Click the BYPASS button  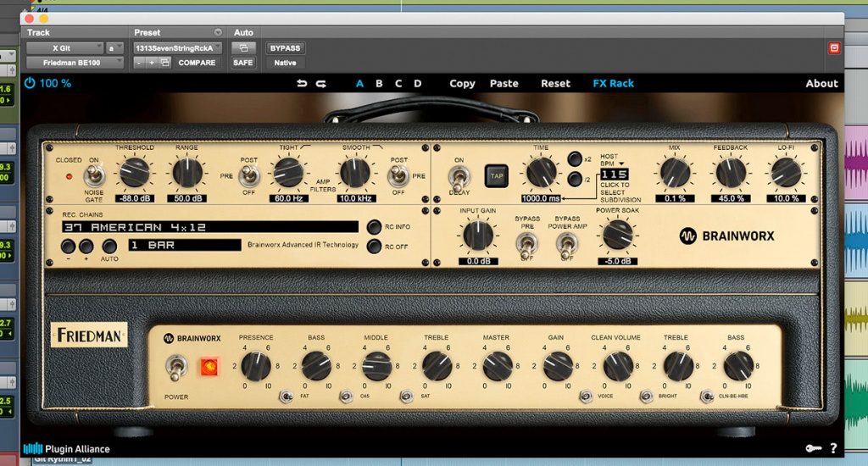pos(285,48)
